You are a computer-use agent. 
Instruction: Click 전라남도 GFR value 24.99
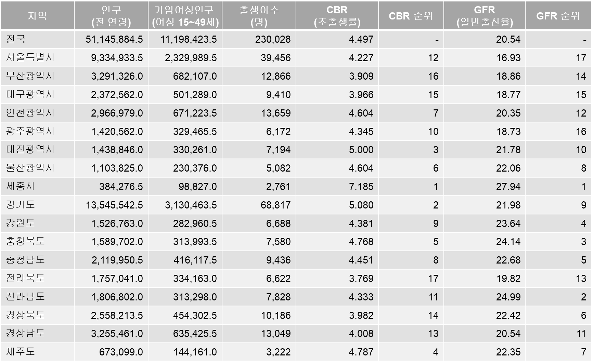(x=508, y=297)
